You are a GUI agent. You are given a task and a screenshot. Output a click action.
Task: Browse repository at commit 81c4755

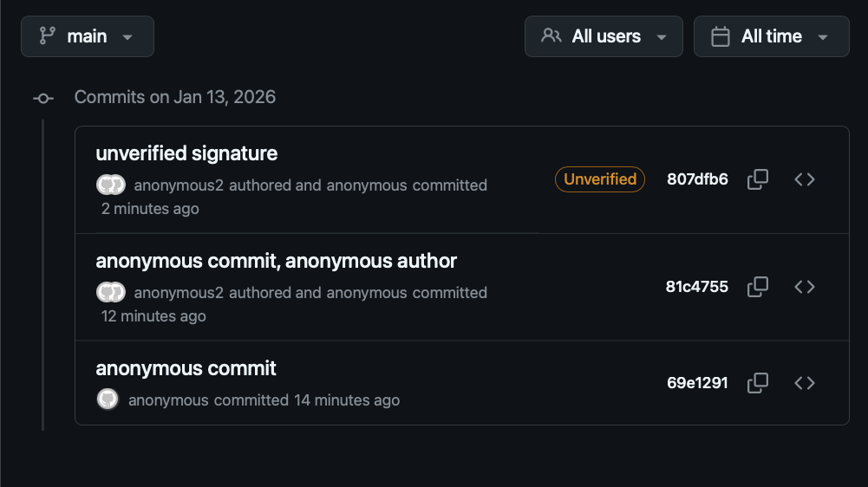[x=805, y=287]
